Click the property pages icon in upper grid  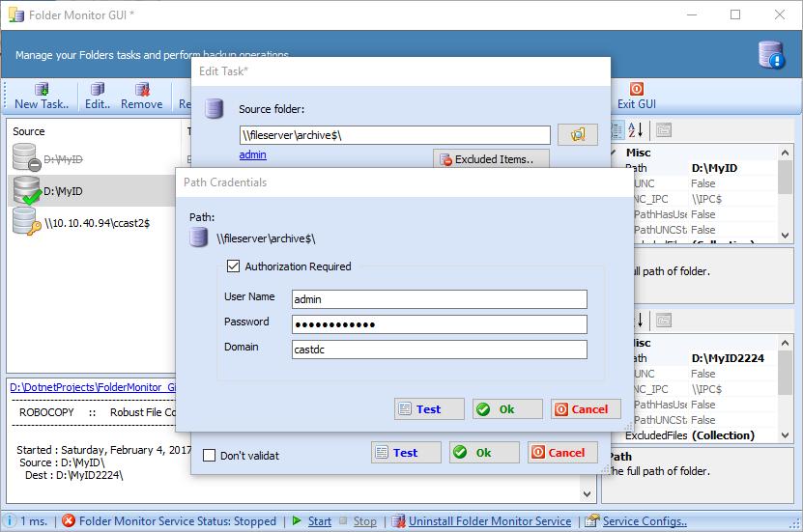tap(663, 130)
